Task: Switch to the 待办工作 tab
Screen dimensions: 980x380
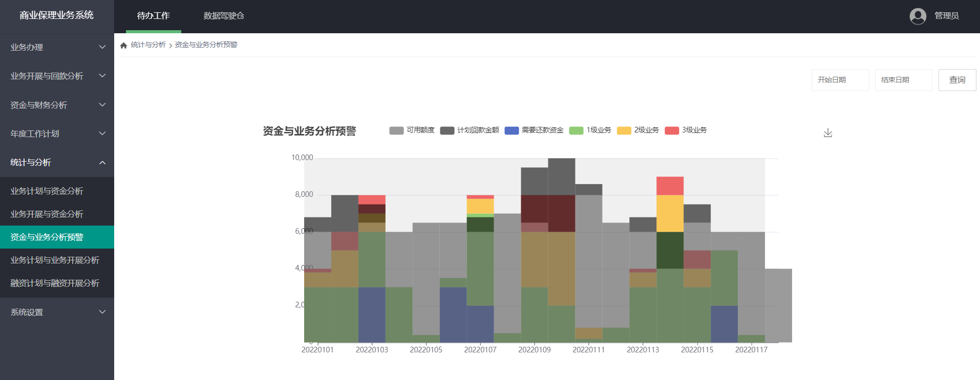Action: [x=153, y=16]
